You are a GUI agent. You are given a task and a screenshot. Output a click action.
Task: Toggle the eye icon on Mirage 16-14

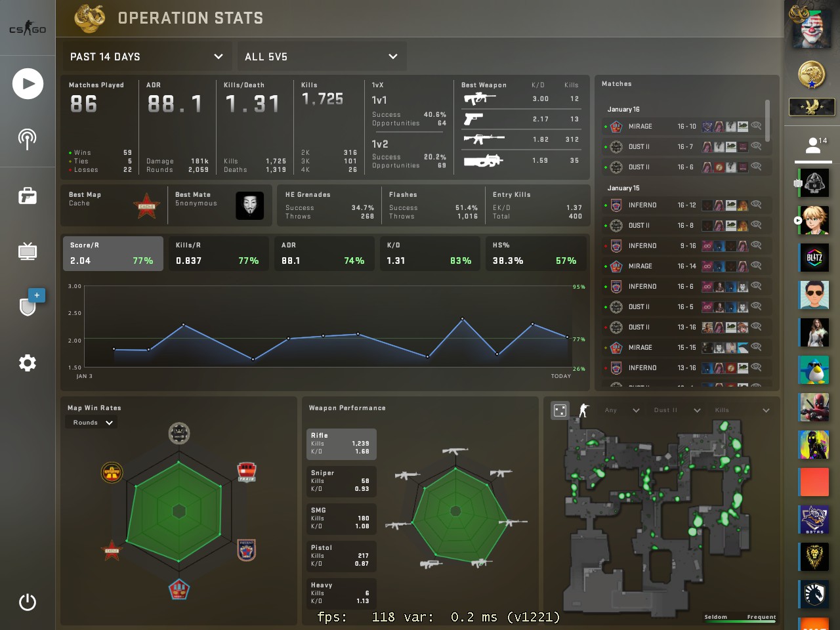tap(756, 265)
